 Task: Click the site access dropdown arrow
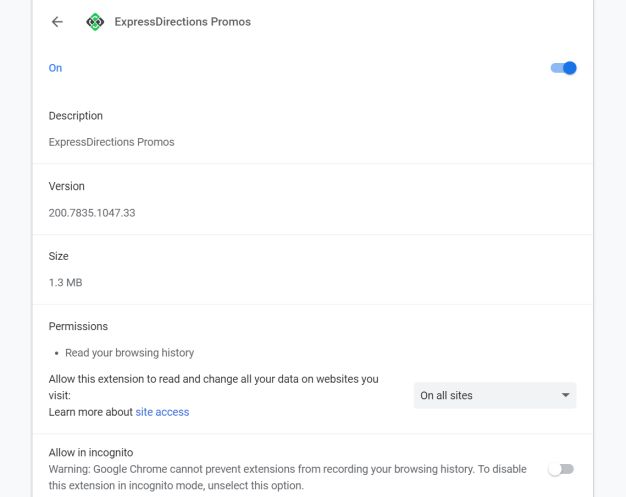click(x=566, y=396)
